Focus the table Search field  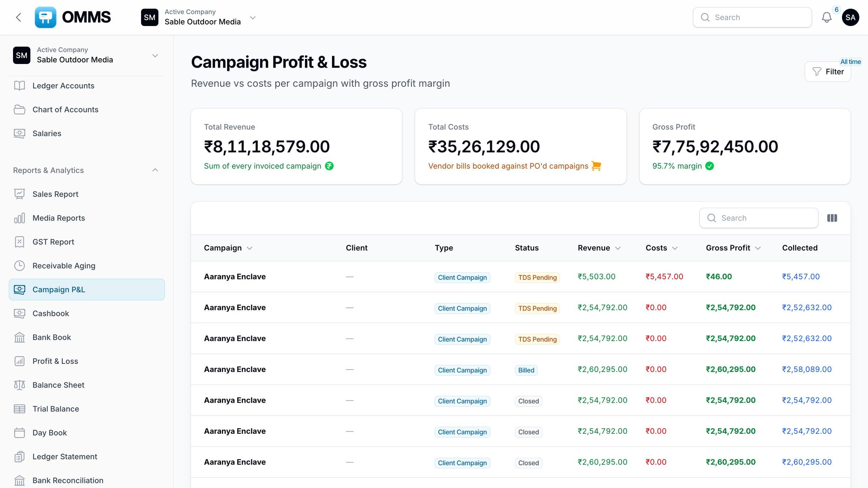click(759, 218)
